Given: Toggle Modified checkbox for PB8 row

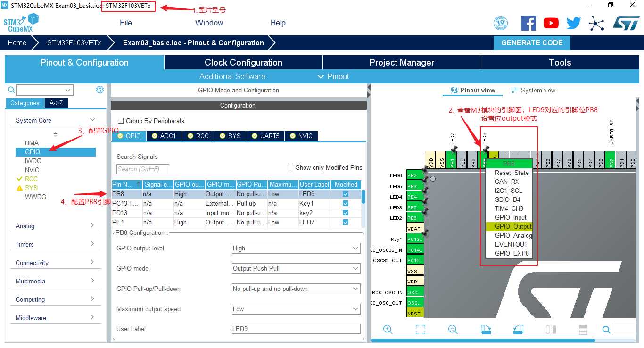Looking at the screenshot, I should tap(346, 194).
